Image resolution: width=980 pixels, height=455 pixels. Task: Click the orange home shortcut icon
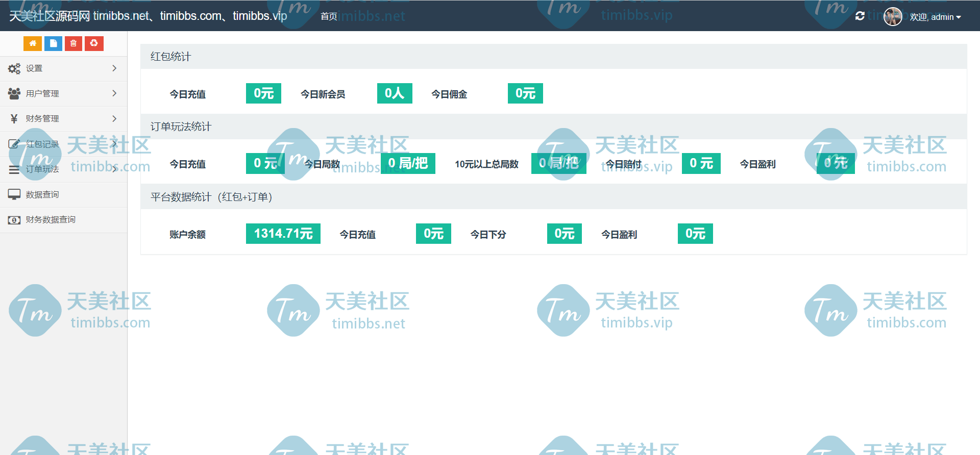(33, 43)
